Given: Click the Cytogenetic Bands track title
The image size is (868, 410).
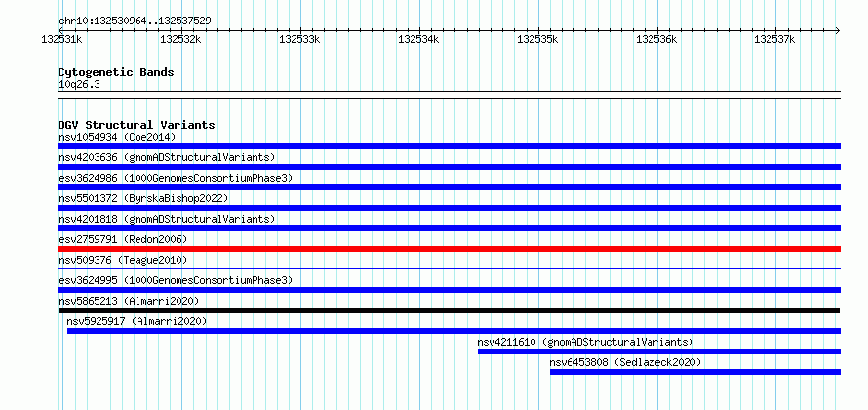Looking at the screenshot, I should pos(116,72).
